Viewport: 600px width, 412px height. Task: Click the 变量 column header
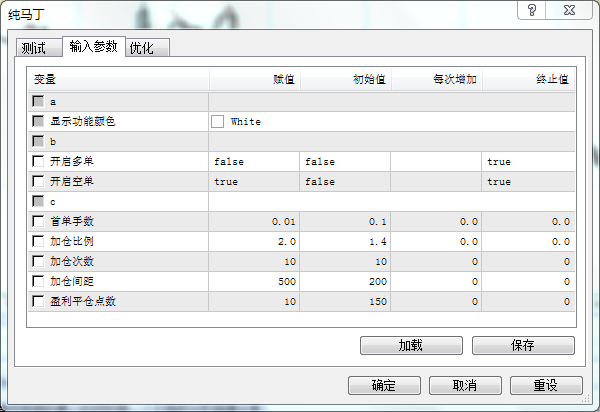(x=118, y=79)
